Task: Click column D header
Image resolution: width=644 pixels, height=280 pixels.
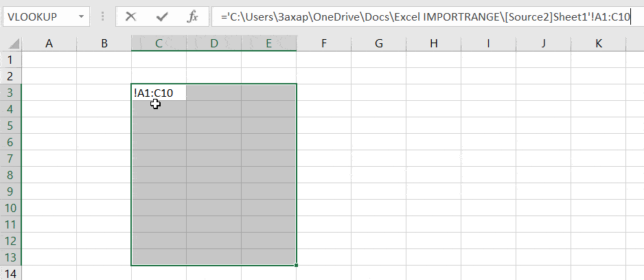Action: point(214,44)
